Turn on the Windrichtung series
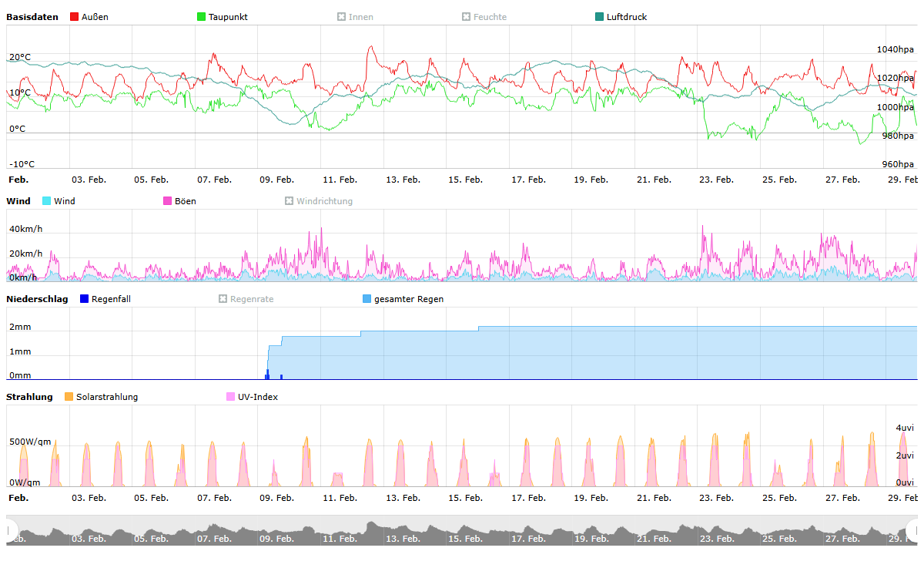Image resolution: width=924 pixels, height=578 pixels. coord(290,201)
